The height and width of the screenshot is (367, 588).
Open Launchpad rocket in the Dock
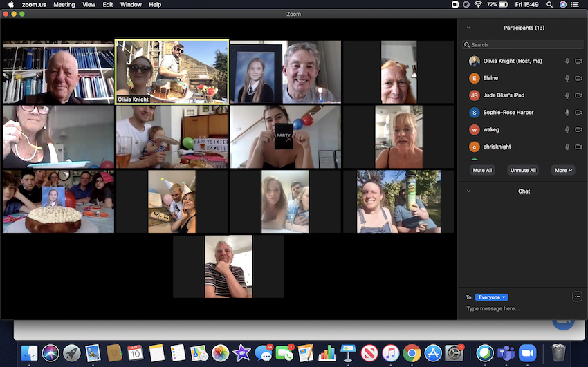[72, 352]
